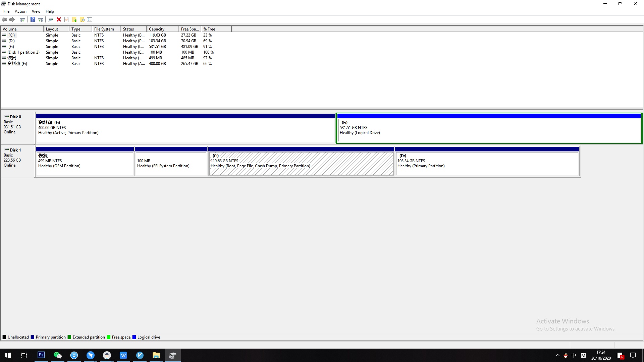Click the red X delete icon
644x362 pixels.
[59, 19]
